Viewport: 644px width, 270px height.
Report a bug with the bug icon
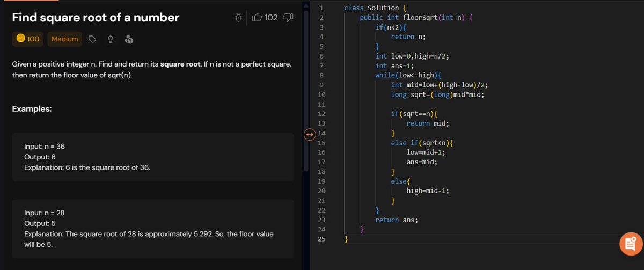(240, 18)
